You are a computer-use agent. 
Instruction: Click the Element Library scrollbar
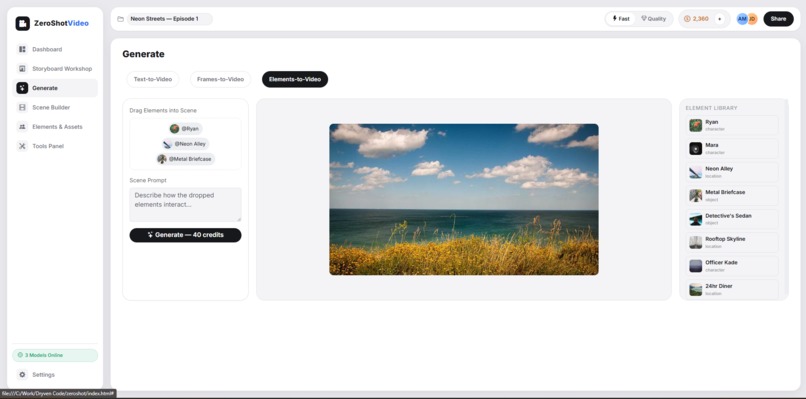point(785,200)
